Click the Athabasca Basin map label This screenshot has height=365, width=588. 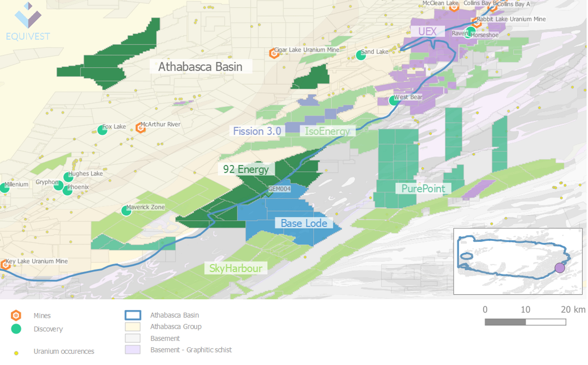200,67
